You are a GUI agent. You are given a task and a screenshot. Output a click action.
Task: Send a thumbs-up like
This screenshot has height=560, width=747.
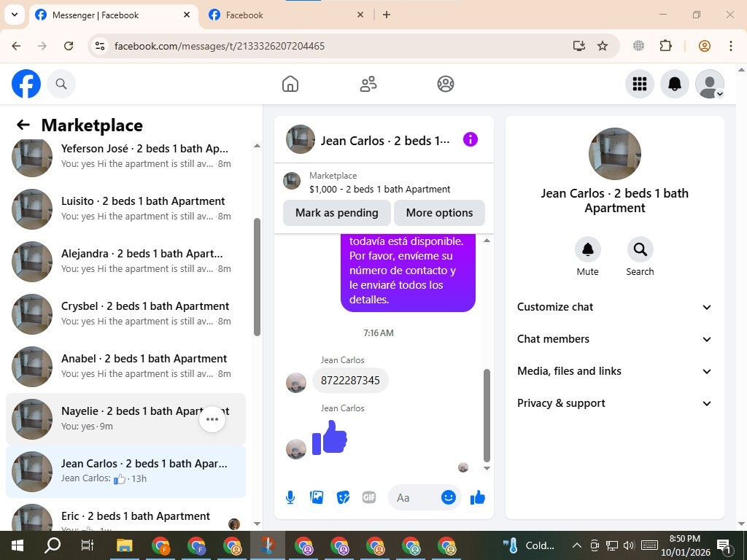[477, 497]
